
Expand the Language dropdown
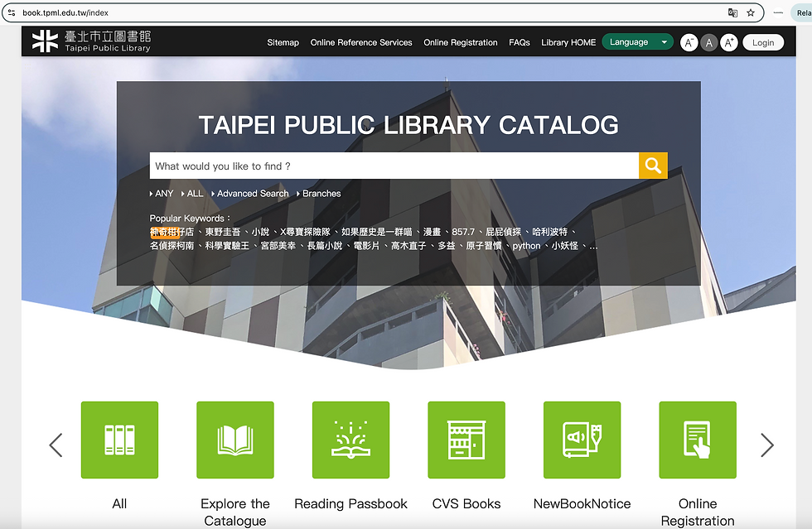637,42
